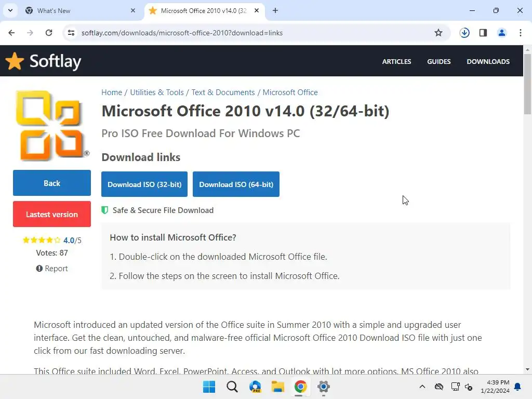Reload the current page
This screenshot has height=399, width=532.
49,33
